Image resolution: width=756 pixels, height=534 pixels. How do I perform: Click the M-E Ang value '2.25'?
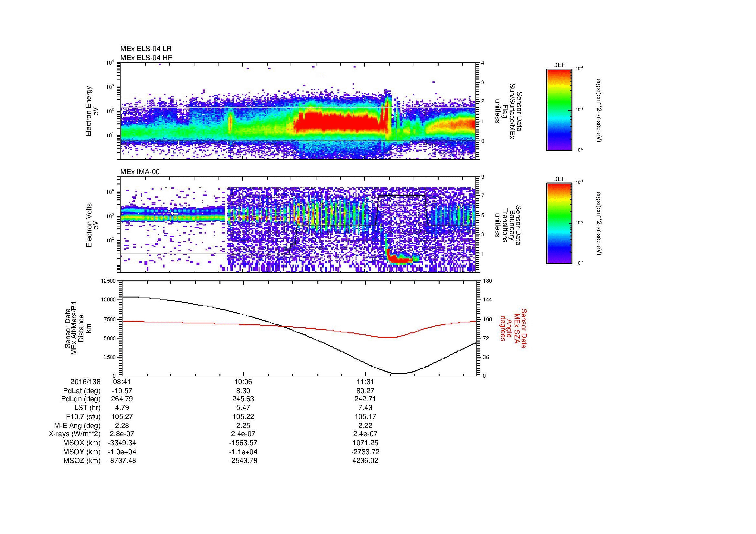click(243, 425)
